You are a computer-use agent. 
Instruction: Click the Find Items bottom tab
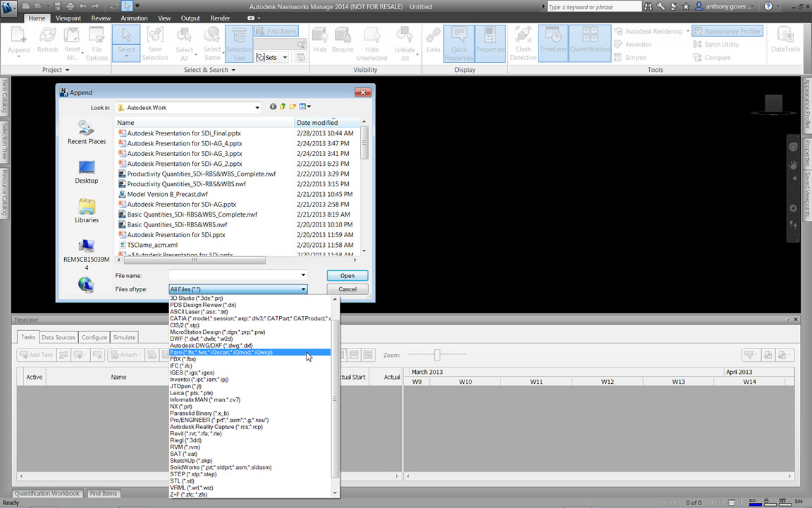click(x=103, y=493)
